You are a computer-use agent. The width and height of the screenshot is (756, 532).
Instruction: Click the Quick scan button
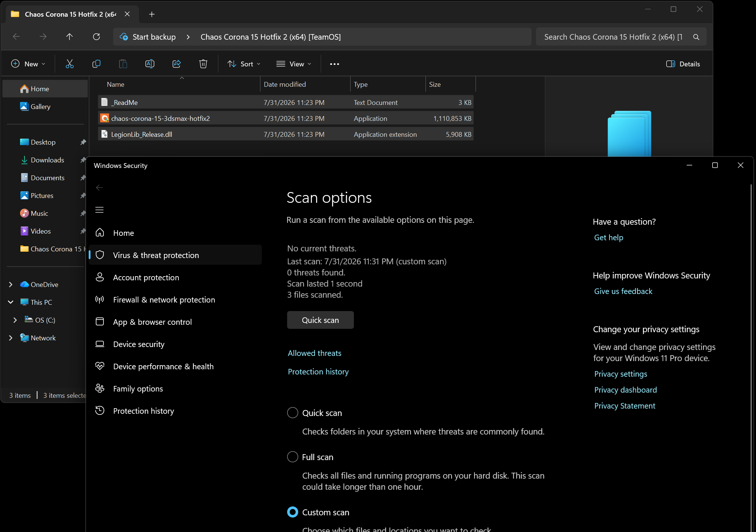coord(320,320)
